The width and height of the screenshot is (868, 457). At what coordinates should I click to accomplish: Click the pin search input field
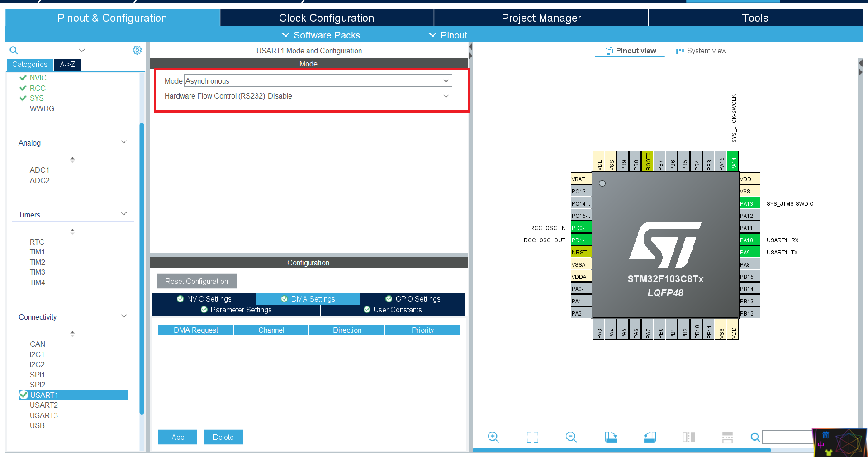click(787, 437)
